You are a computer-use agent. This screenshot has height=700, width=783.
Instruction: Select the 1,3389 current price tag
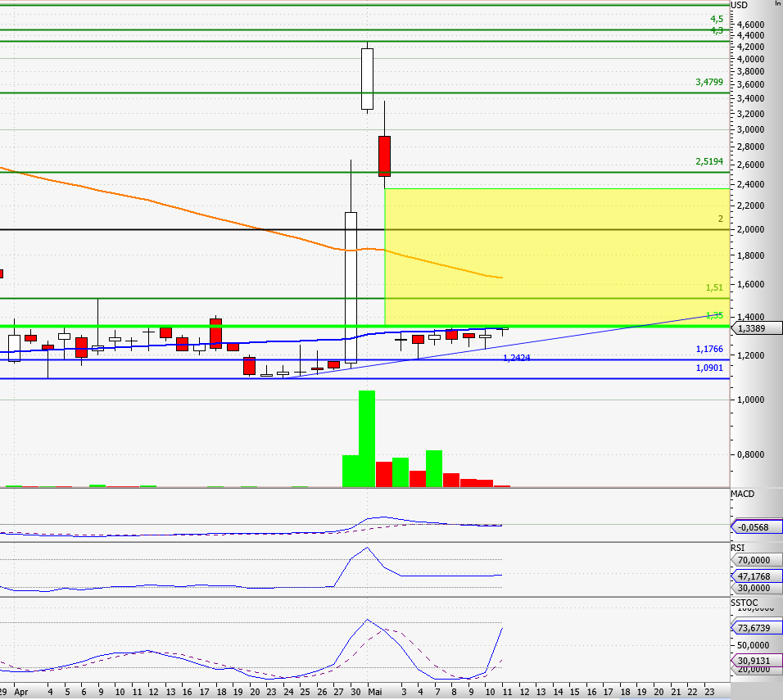point(754,328)
